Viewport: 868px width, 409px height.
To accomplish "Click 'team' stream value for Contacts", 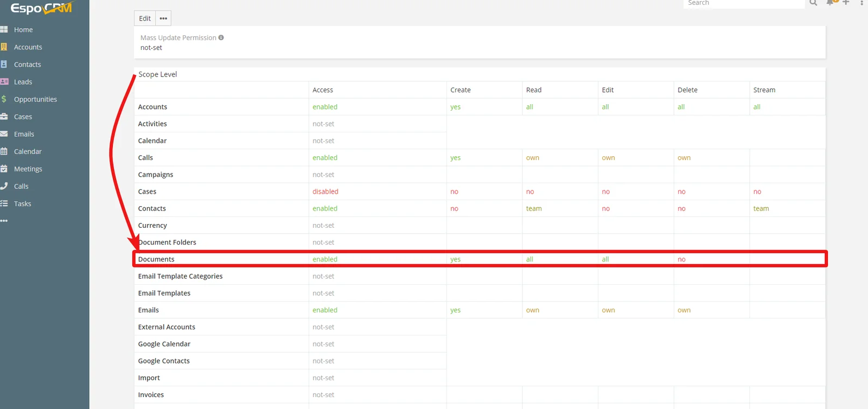I will pyautogui.click(x=761, y=208).
